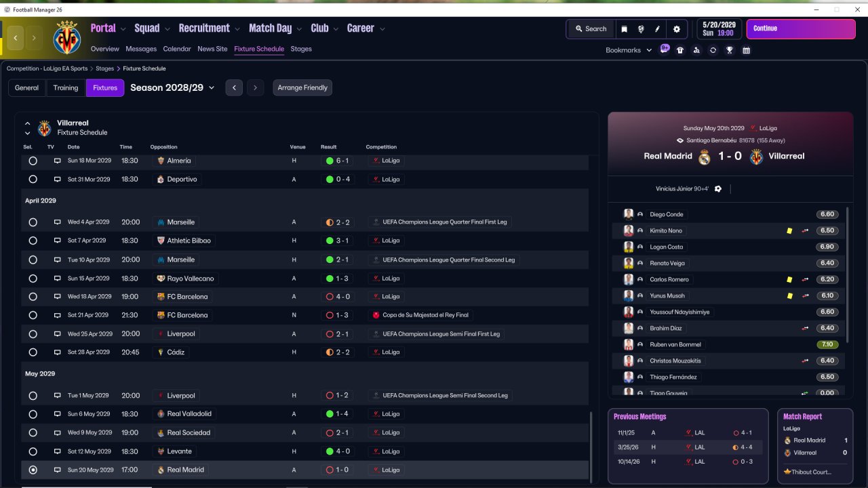Click the player search icon in bookmarks bar

[696, 50]
